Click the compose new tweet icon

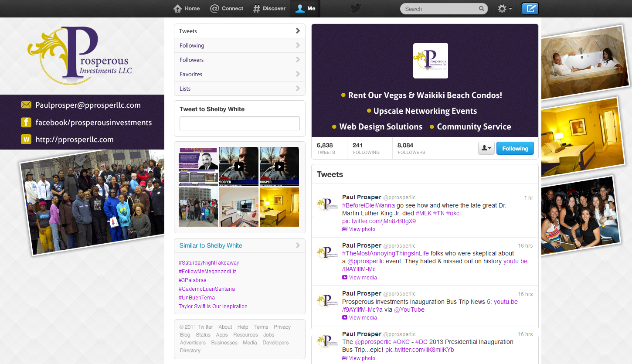pos(530,9)
